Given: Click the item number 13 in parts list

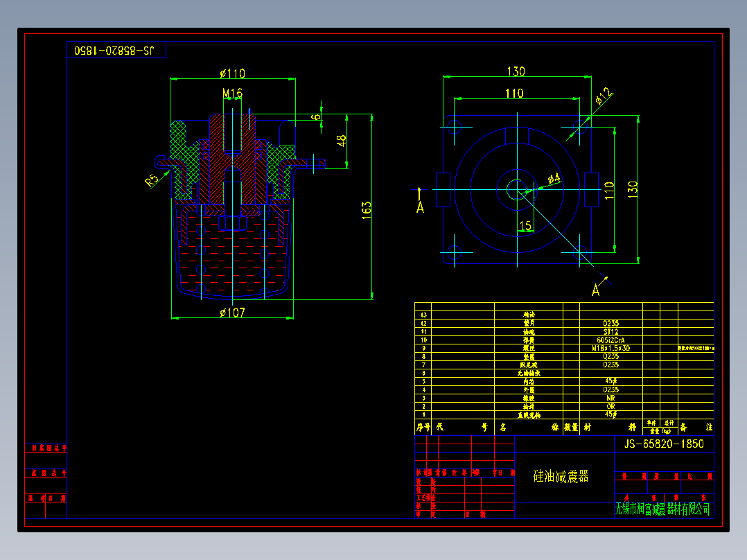Looking at the screenshot, I should pos(423,315).
